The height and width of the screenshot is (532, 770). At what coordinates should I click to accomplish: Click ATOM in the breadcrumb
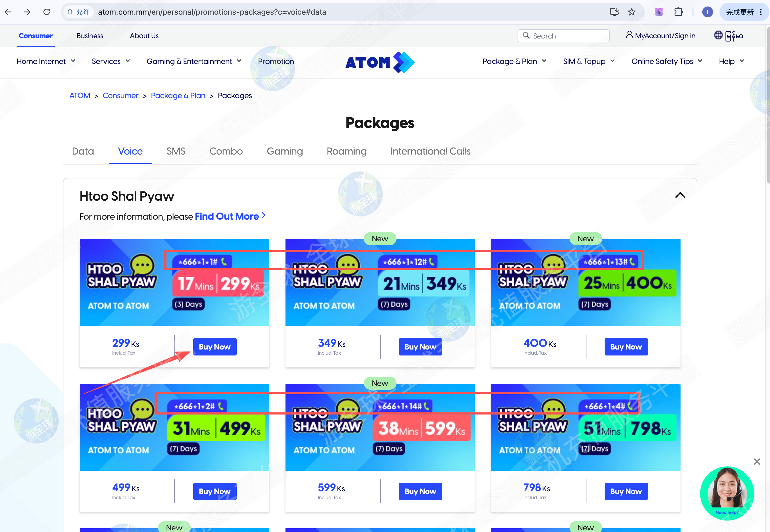pos(80,96)
